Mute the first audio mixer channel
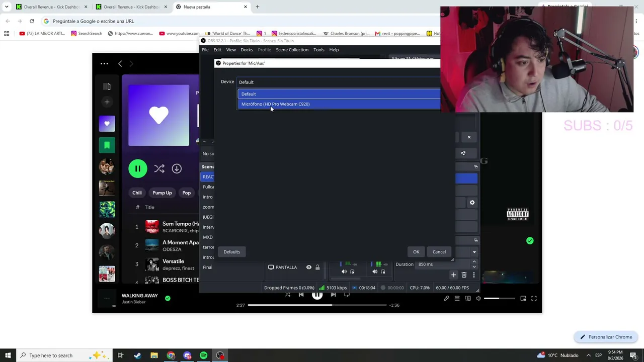 click(344, 272)
